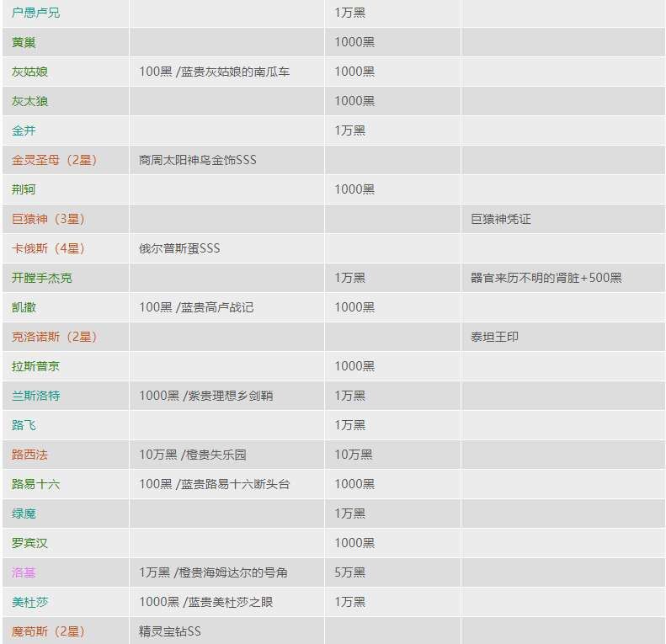Open the 拉斯普京 entry

click(x=36, y=366)
